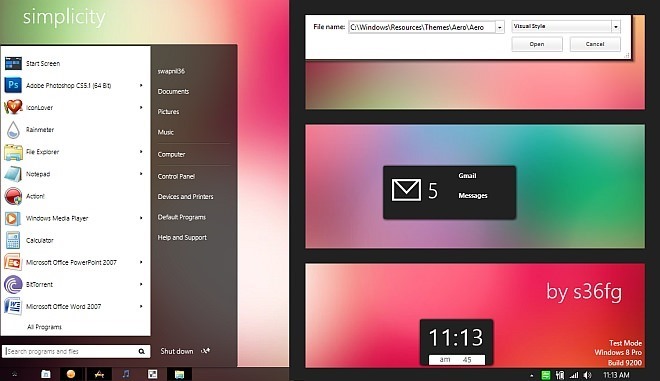Click the Gmail label in widget

[x=467, y=176]
